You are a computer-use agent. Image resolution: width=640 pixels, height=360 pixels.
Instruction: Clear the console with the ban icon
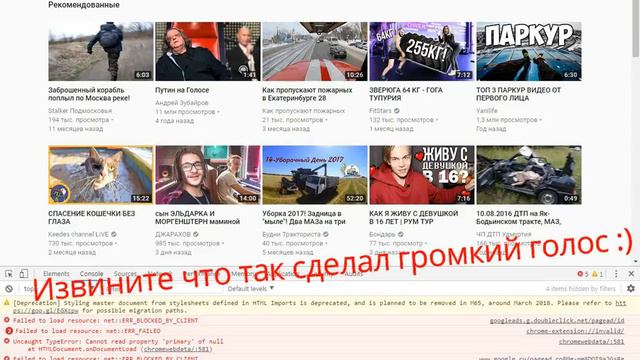click(x=9, y=289)
